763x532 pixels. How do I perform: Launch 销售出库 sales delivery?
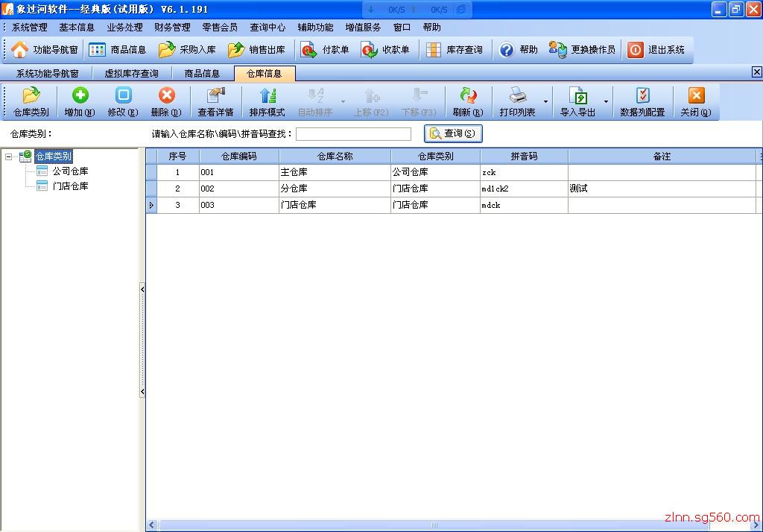tap(256, 50)
